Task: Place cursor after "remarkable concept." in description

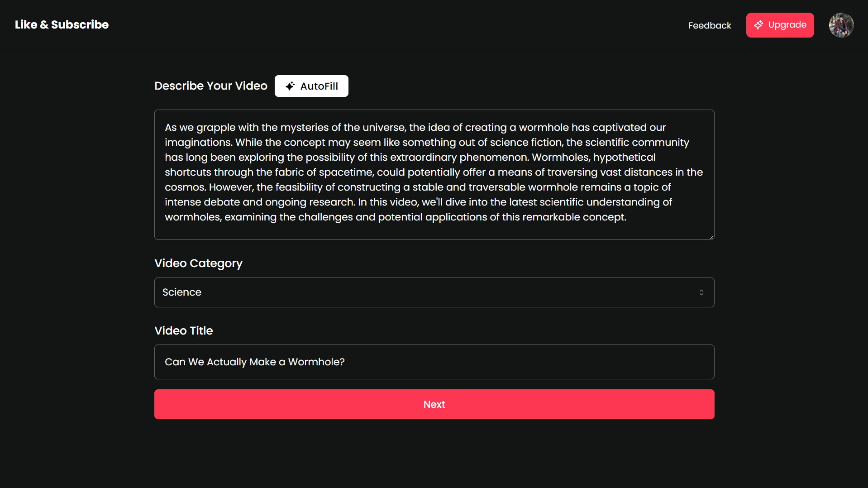Action: click(x=627, y=217)
